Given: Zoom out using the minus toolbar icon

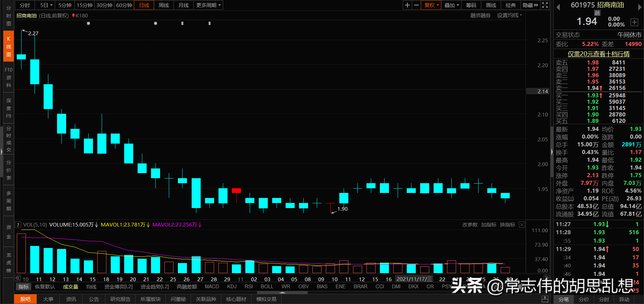Looking at the screenshot, I should [x=416, y=5].
